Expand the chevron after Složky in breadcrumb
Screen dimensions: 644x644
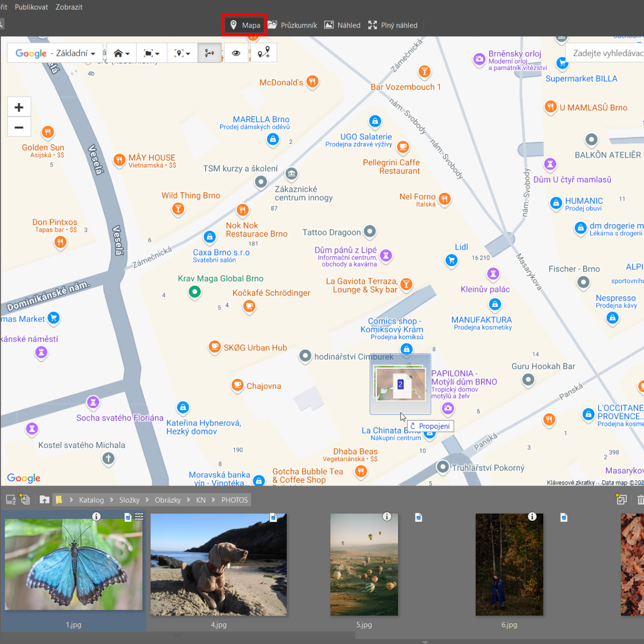[x=147, y=500]
